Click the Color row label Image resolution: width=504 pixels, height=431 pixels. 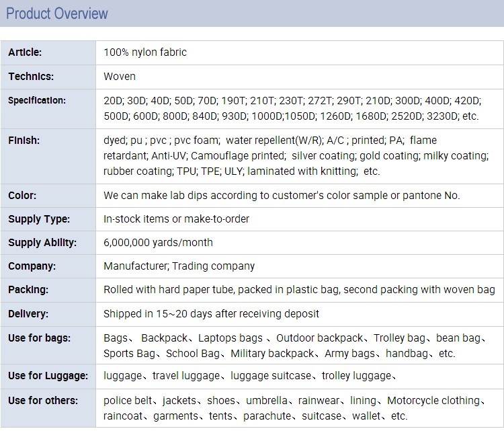pos(22,196)
